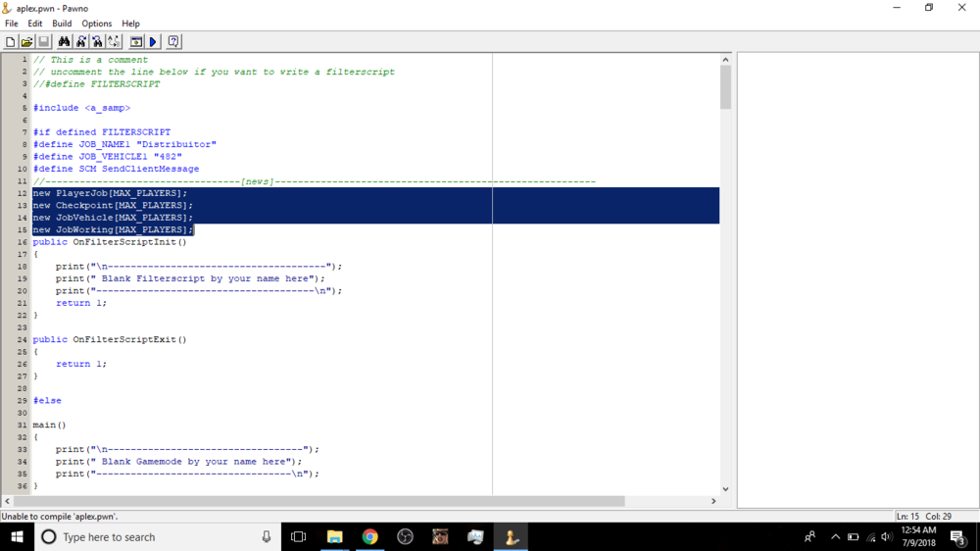Image resolution: width=980 pixels, height=551 pixels.
Task: Open OBS Studio from the taskbar
Action: 405,536
